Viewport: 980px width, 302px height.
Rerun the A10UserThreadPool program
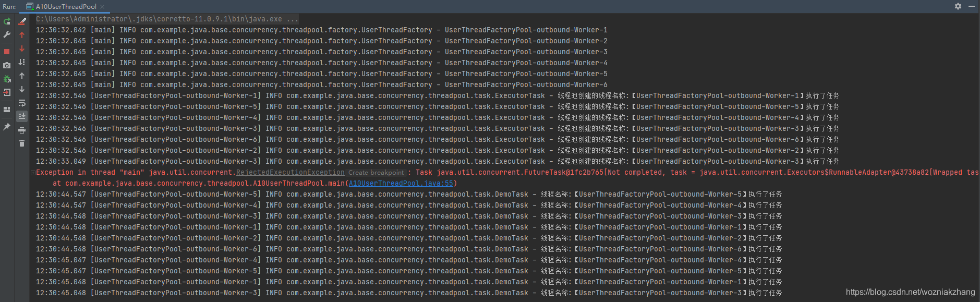[7, 21]
